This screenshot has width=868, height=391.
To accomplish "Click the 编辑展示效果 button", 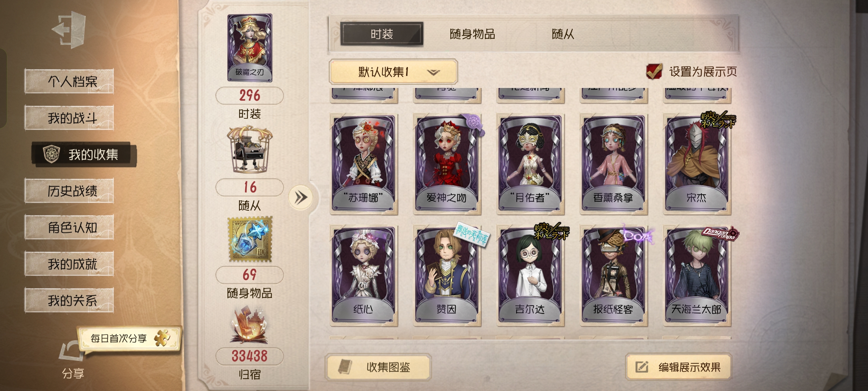I will click(x=678, y=367).
